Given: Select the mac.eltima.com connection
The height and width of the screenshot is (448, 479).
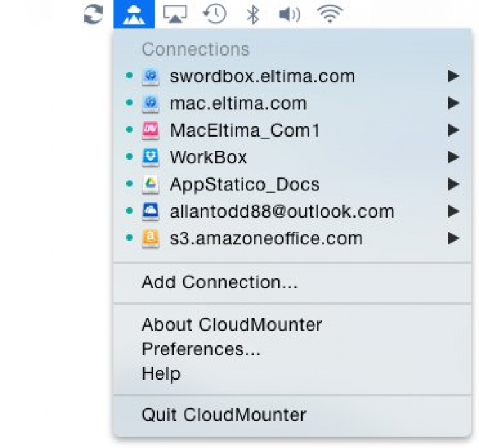Looking at the screenshot, I should [293, 103].
